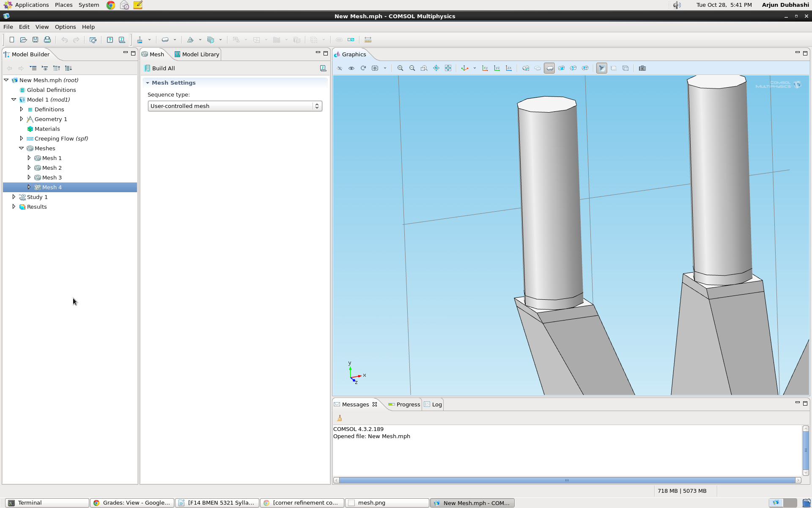Switch to the Progress tab
812x508 pixels.
click(x=404, y=404)
